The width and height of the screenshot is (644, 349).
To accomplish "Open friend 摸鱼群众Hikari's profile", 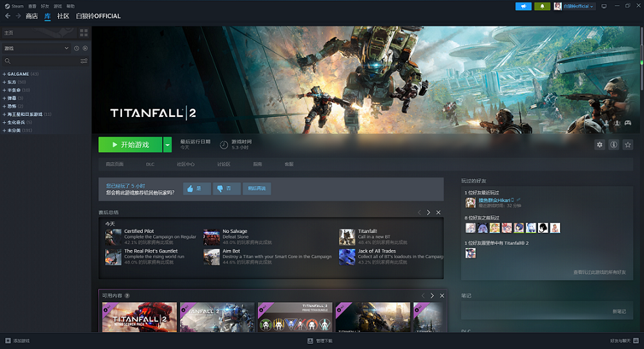I will pyautogui.click(x=495, y=200).
